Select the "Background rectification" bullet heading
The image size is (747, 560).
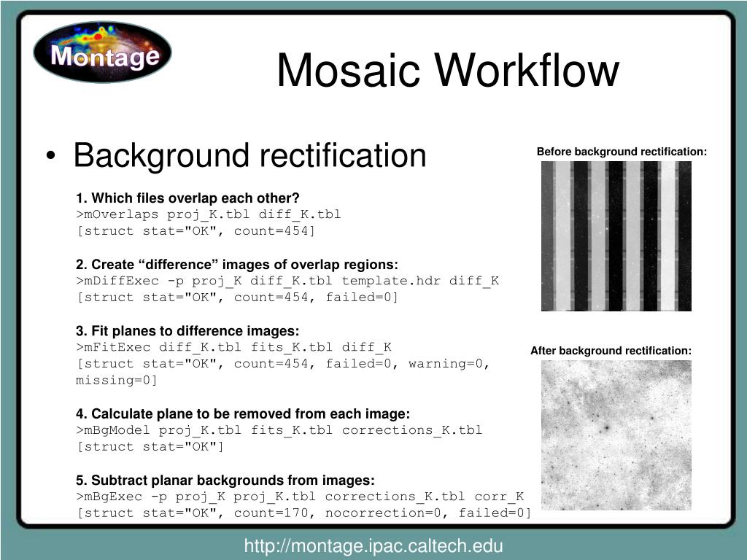coord(249,156)
